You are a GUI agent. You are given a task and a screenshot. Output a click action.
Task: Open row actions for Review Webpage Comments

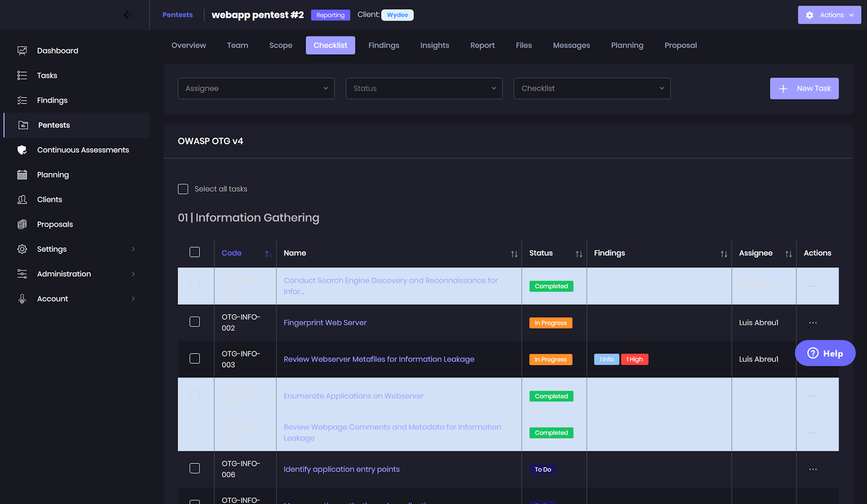click(813, 433)
